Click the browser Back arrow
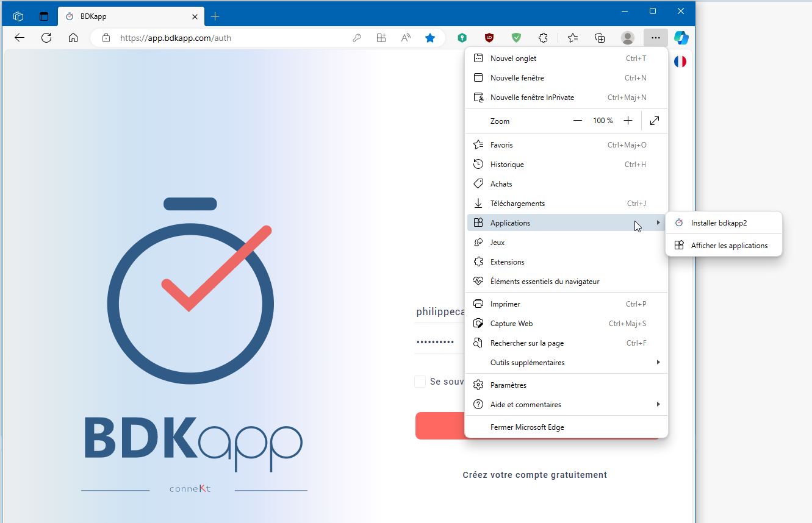The image size is (812, 523). (x=20, y=38)
